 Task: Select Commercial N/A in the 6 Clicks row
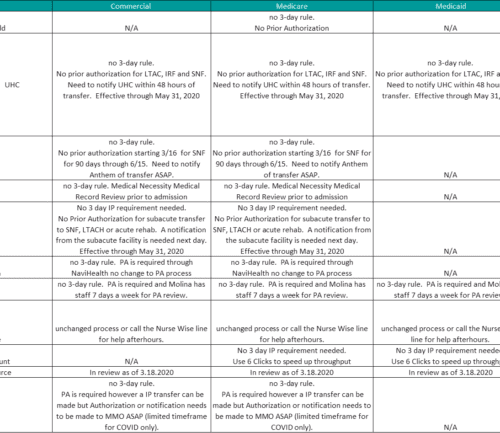click(x=131, y=356)
